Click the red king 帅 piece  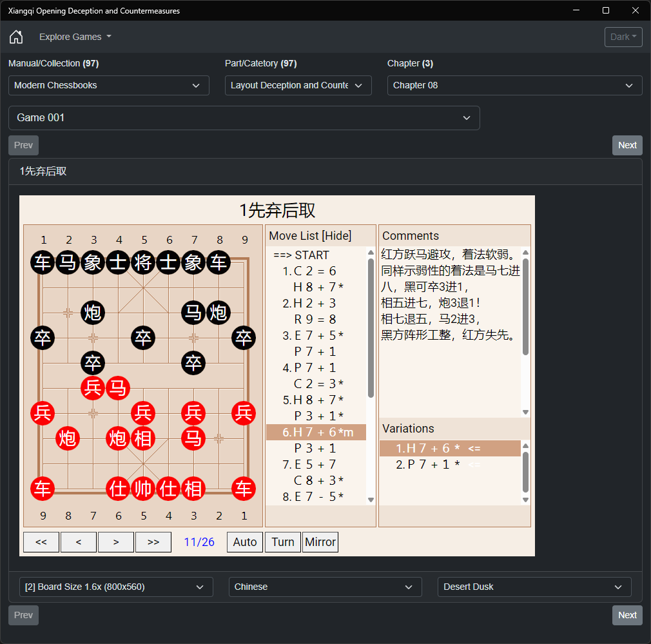(143, 489)
